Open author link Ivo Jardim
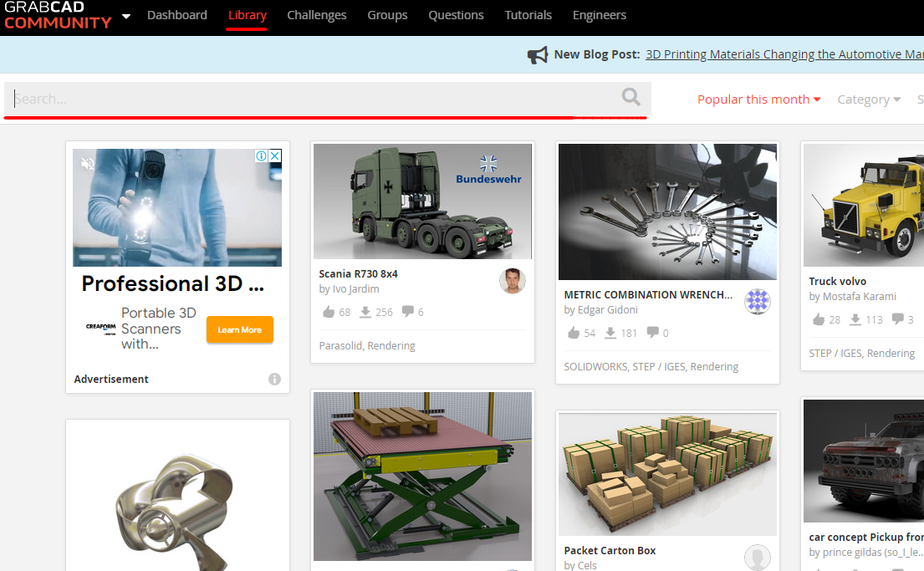Image resolution: width=924 pixels, height=571 pixels. [x=355, y=288]
